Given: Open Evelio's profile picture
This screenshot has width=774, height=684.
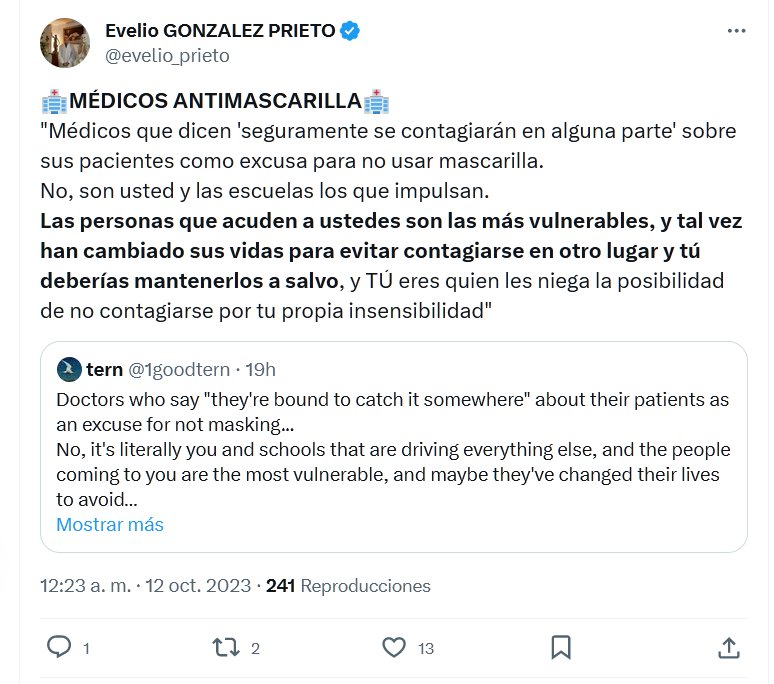Looking at the screenshot, I should tap(65, 42).
